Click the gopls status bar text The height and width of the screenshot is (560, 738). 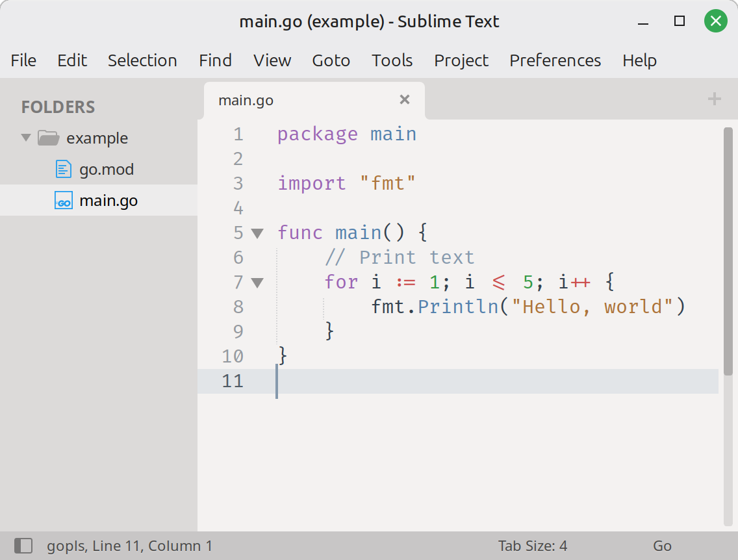129,546
